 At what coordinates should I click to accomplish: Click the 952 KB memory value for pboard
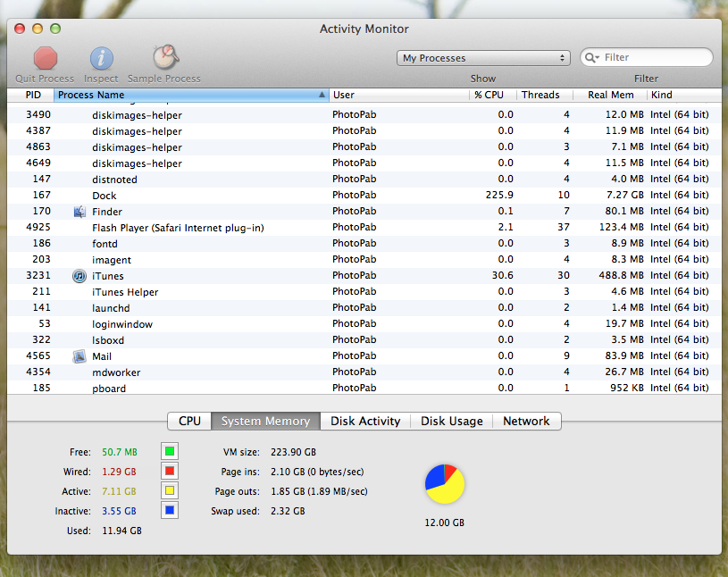point(627,388)
